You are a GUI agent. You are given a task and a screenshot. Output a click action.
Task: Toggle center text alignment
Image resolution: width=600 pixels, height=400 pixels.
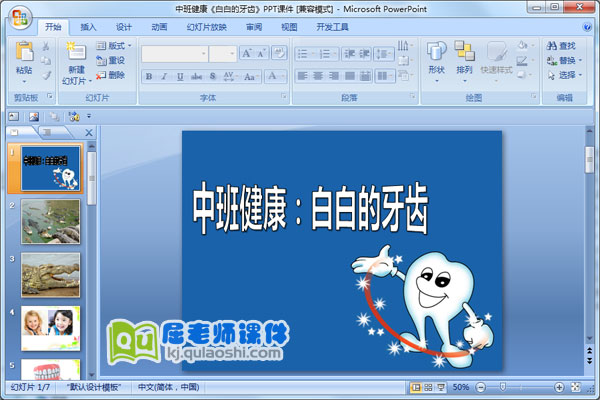[x=318, y=76]
